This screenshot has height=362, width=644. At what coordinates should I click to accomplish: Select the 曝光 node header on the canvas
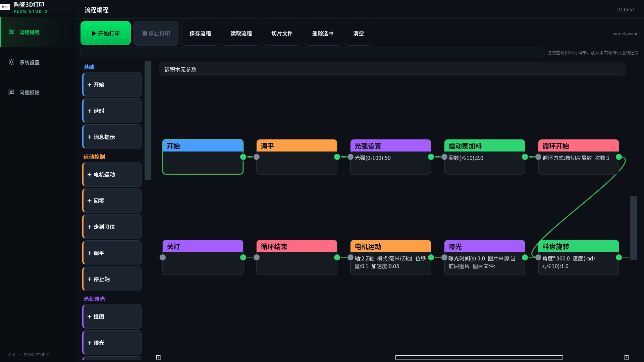pos(485,246)
